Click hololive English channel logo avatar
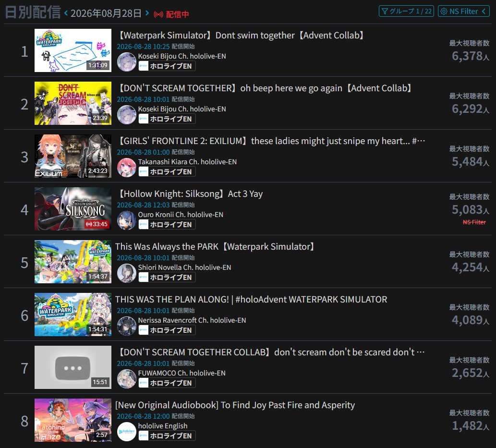 tap(127, 432)
